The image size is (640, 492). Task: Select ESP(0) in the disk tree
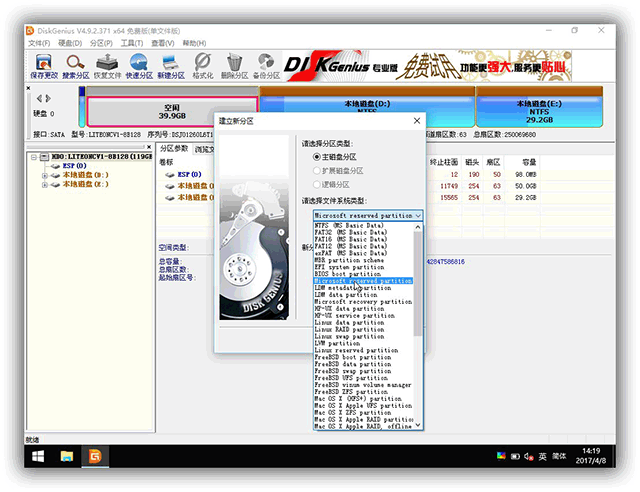[74, 166]
